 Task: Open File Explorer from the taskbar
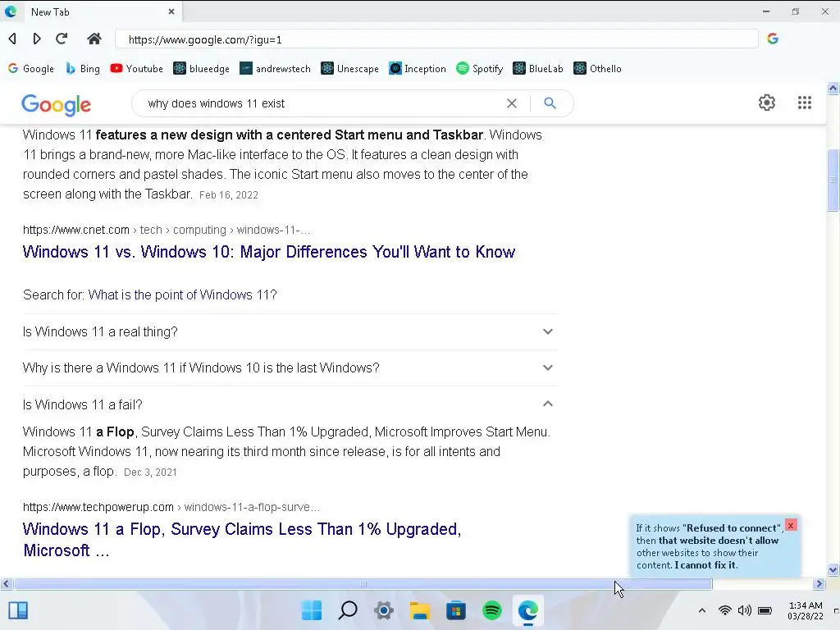pos(420,610)
